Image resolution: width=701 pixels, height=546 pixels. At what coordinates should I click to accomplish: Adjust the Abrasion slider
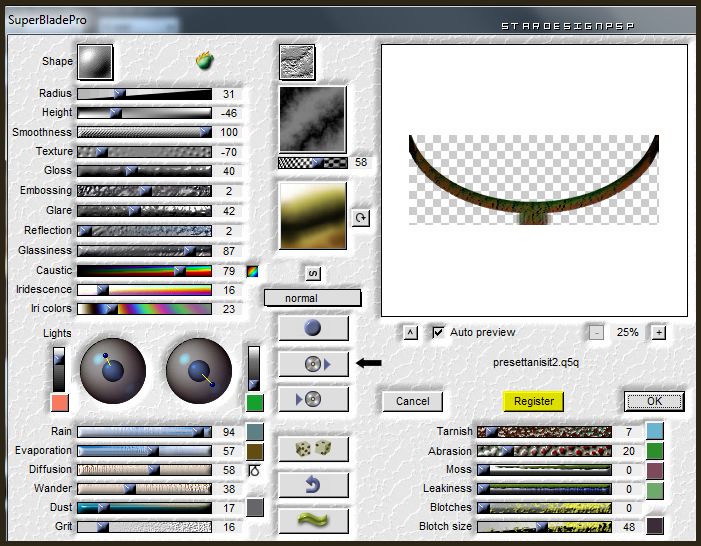[x=544, y=451]
